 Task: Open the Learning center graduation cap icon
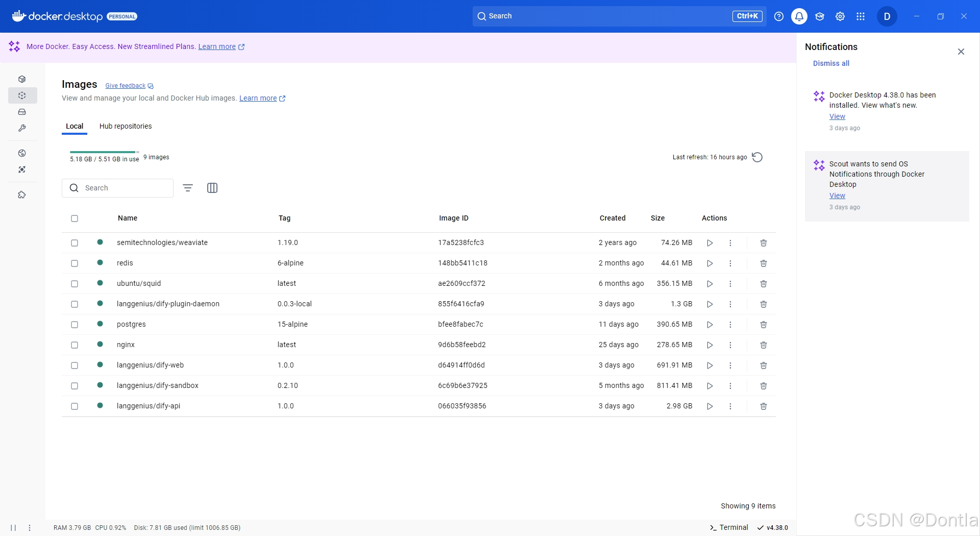[820, 16]
